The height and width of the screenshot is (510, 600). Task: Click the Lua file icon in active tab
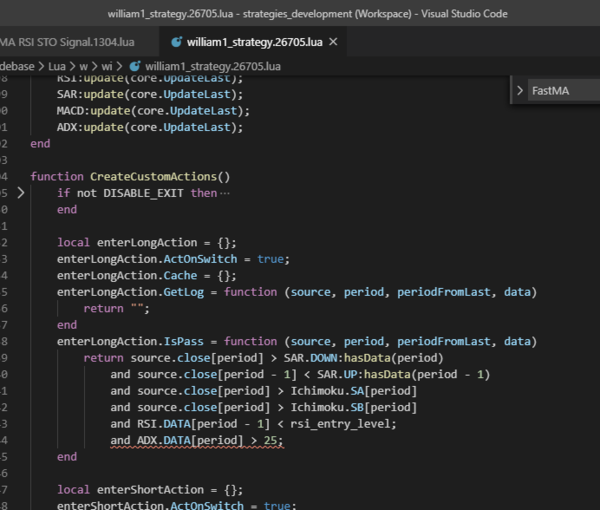click(x=176, y=42)
